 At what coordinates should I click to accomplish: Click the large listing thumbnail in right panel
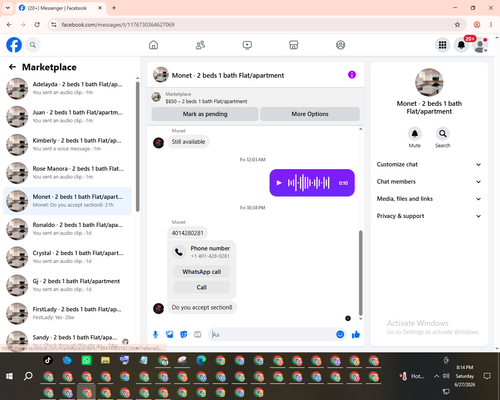(x=429, y=82)
